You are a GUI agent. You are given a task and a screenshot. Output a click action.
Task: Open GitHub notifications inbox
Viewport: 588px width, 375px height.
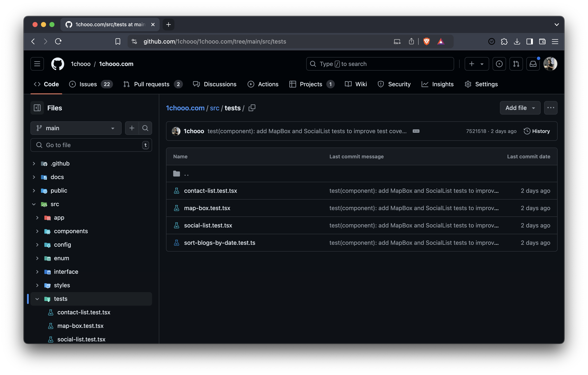533,64
